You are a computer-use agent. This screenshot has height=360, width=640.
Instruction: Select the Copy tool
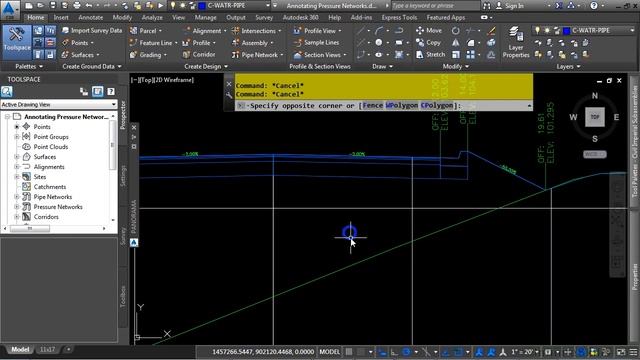coord(428,43)
